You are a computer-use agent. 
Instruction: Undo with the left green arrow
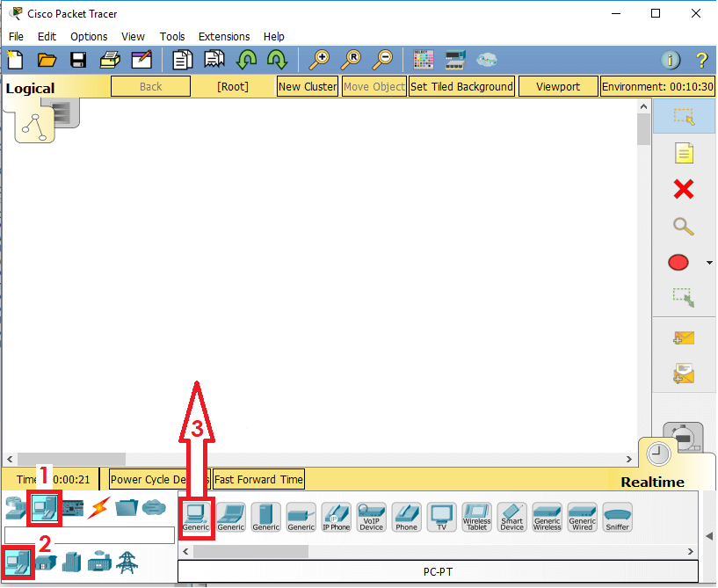[x=246, y=60]
